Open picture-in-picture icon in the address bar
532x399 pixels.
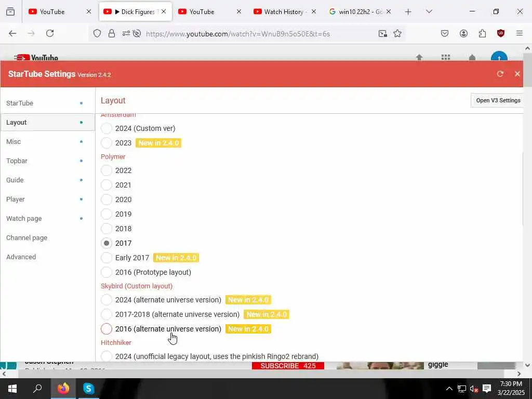(x=383, y=33)
